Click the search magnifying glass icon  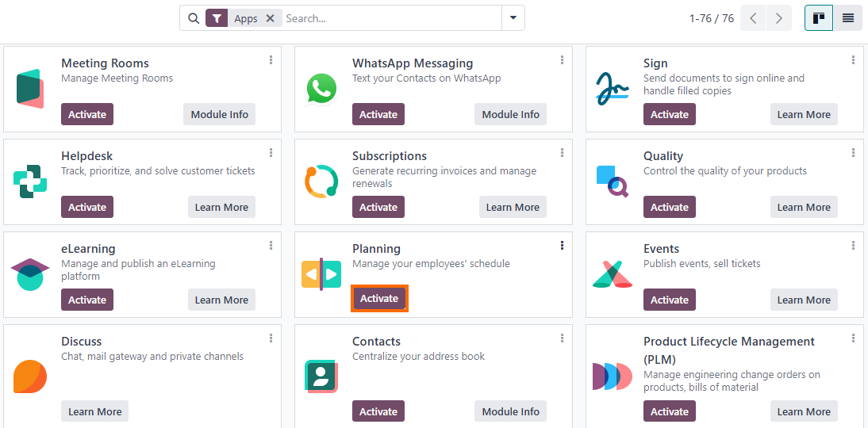click(x=193, y=18)
